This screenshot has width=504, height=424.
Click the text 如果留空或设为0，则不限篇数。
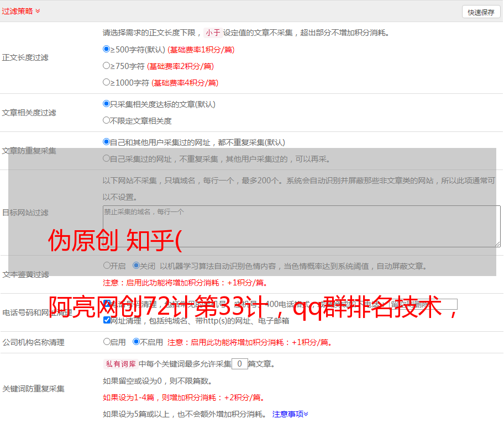click(x=158, y=381)
